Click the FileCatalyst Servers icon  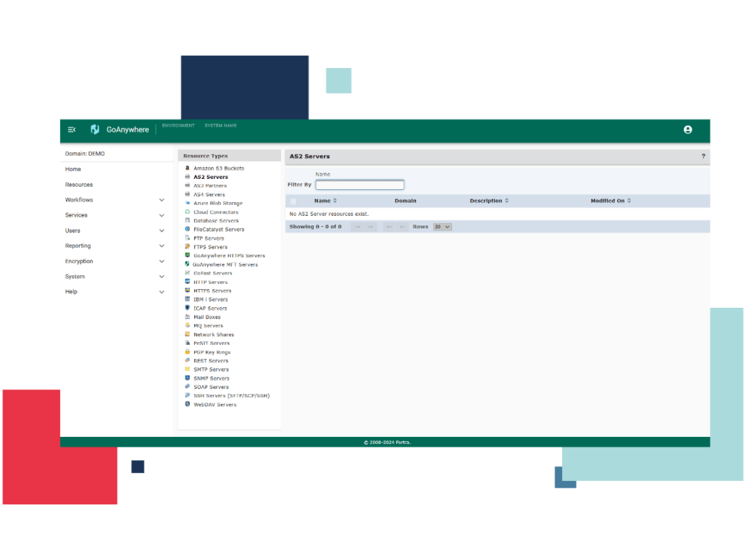188,230
